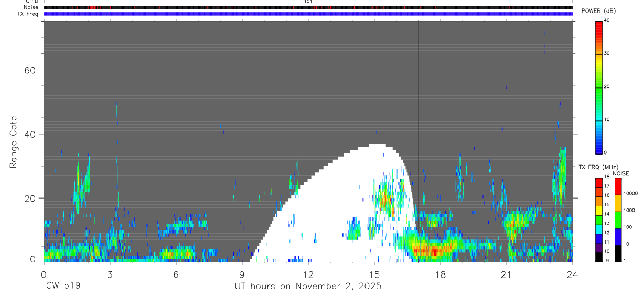Click the 'UT hours on November 2, 2025' title
Viewport: 644px width, 297px height.
(307, 287)
